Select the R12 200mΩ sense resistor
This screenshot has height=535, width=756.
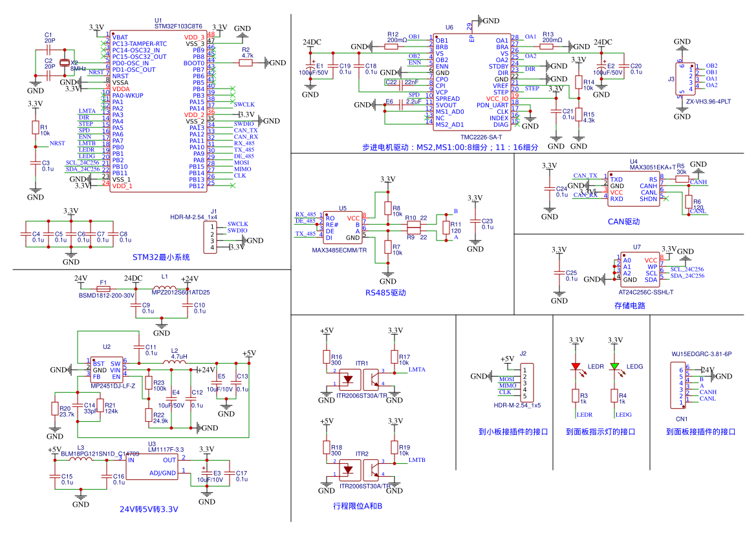(391, 47)
